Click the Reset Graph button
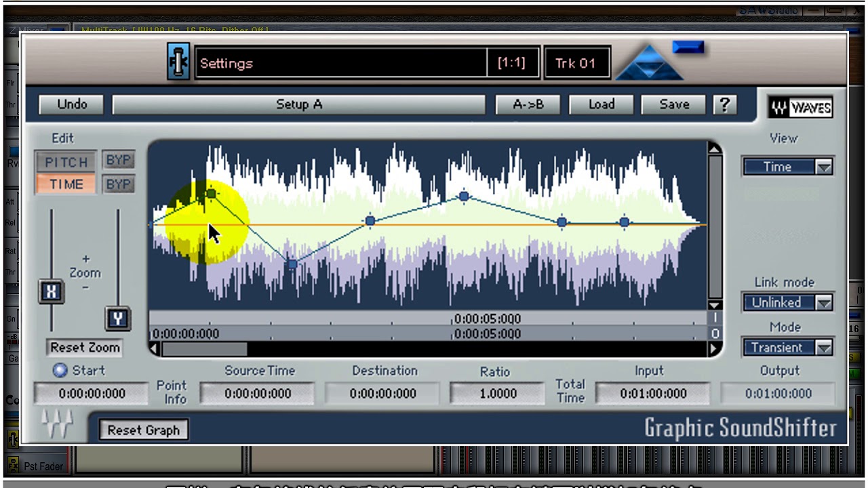The image size is (868, 488). coord(143,430)
